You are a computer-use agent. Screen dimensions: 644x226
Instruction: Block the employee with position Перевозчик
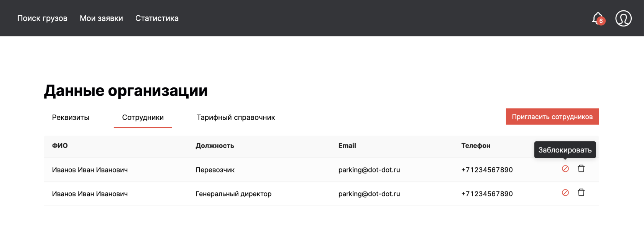[x=565, y=169]
